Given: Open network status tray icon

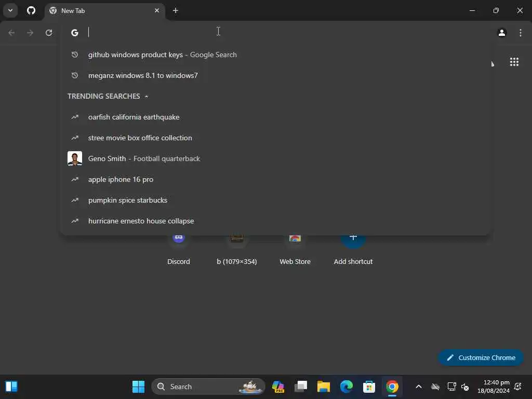Looking at the screenshot, I should [451, 387].
